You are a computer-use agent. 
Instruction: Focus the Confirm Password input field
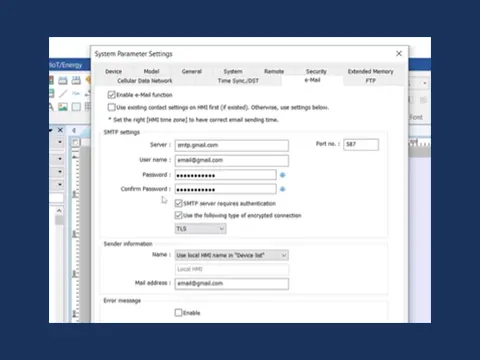click(225, 189)
